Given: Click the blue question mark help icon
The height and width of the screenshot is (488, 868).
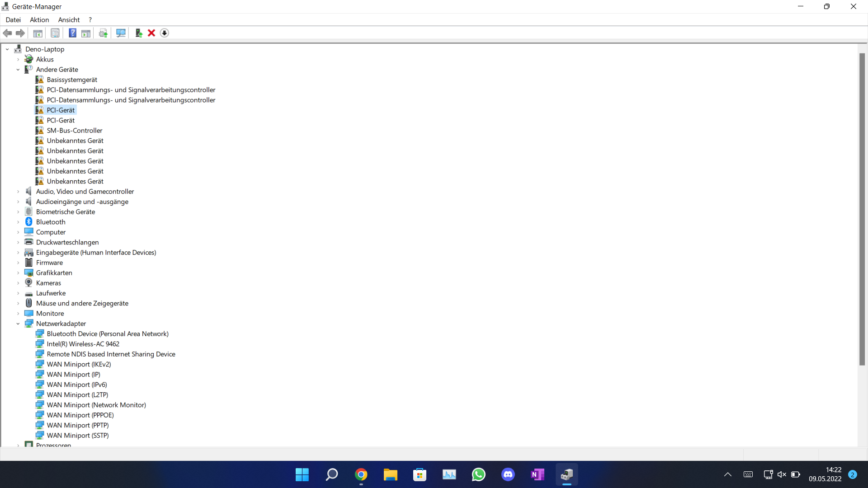Looking at the screenshot, I should point(72,33).
